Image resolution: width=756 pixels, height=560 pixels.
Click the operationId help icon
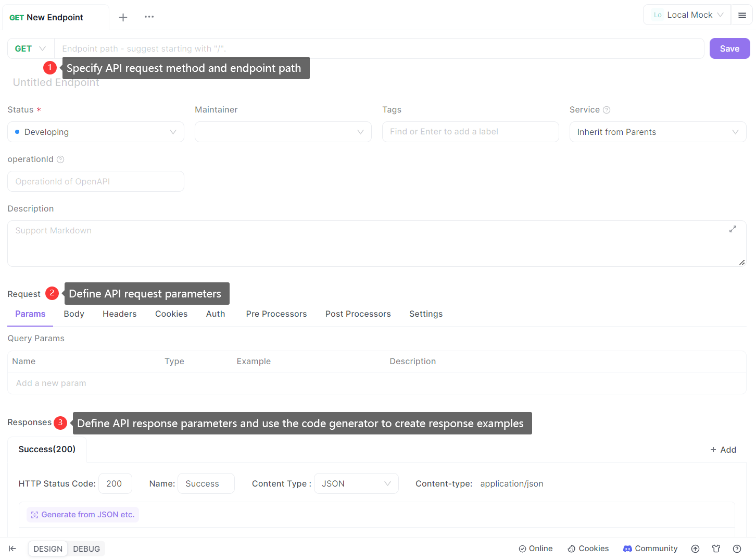pyautogui.click(x=60, y=159)
